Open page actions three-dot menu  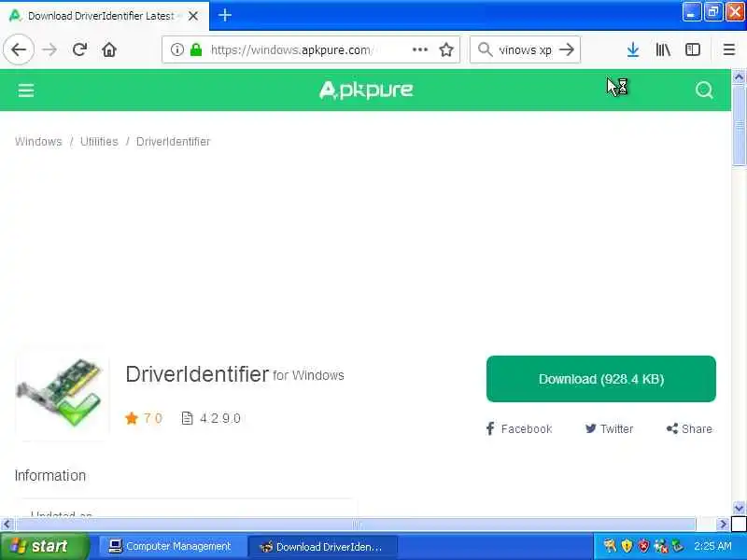[x=419, y=49]
